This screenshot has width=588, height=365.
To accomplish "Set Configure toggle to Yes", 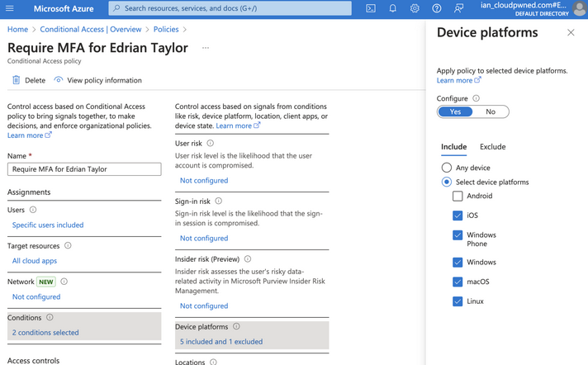I will [455, 111].
